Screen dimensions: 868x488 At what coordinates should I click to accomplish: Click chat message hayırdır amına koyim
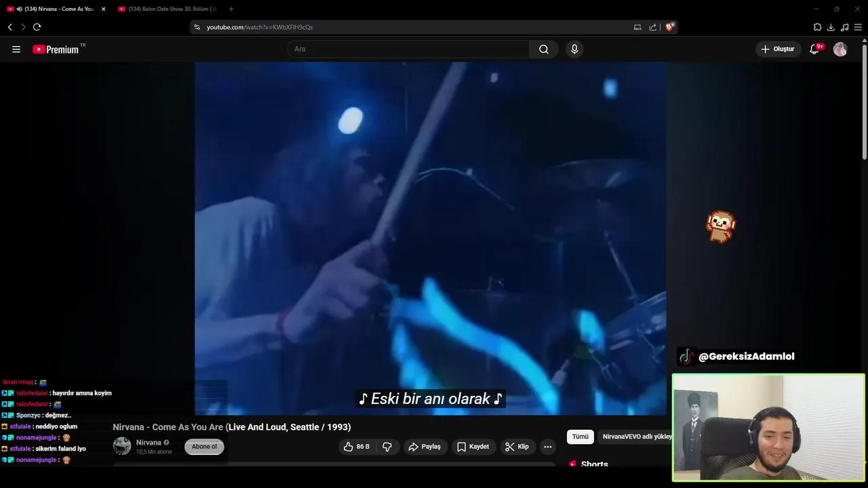[x=82, y=393]
